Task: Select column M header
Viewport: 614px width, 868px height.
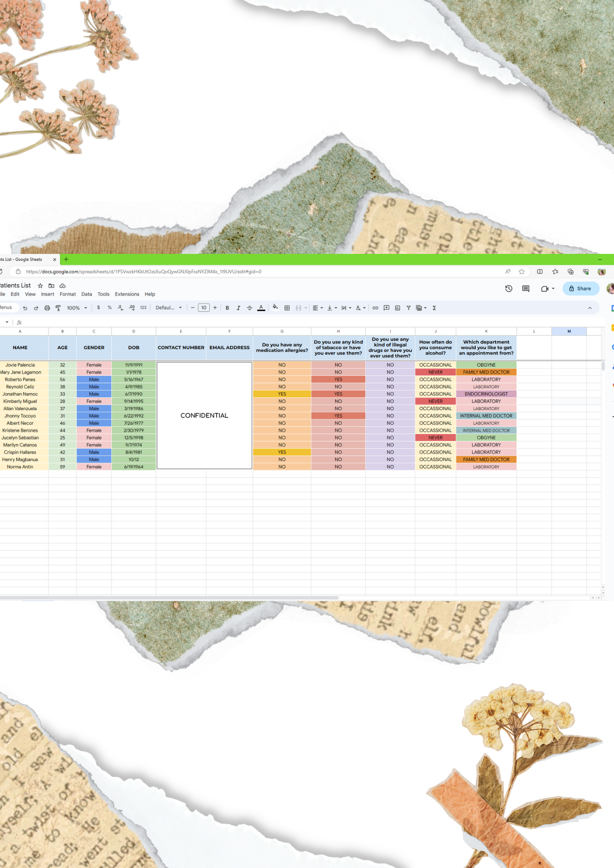Action: click(569, 331)
